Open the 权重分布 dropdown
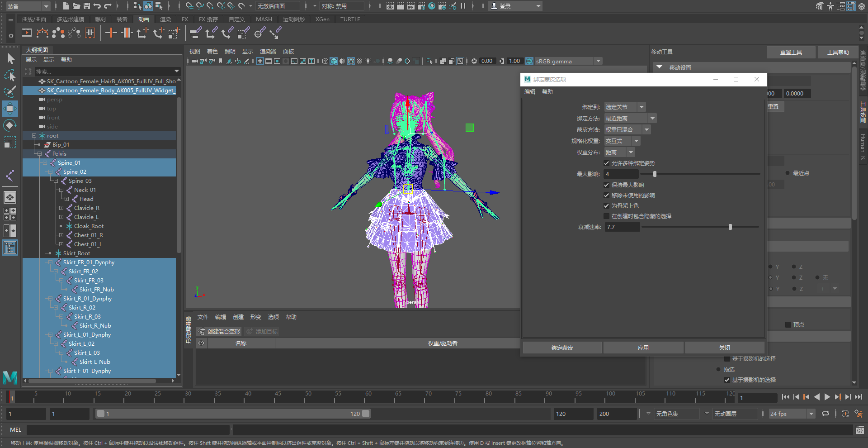This screenshot has width=868, height=448. 619,153
